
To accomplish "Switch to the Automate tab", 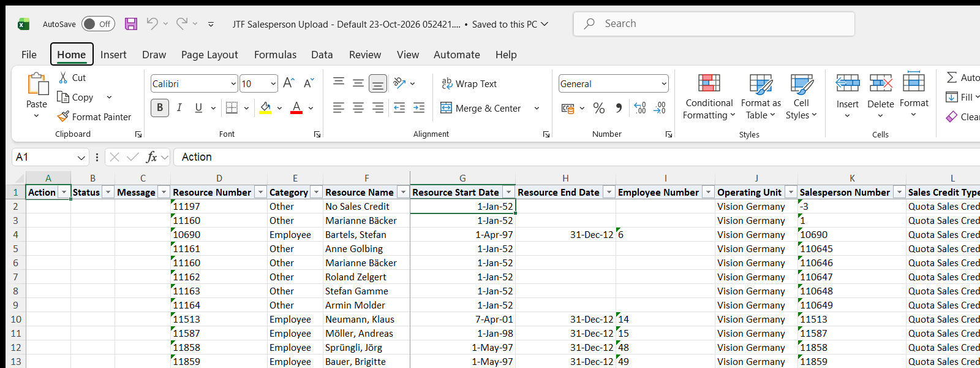I will (457, 55).
